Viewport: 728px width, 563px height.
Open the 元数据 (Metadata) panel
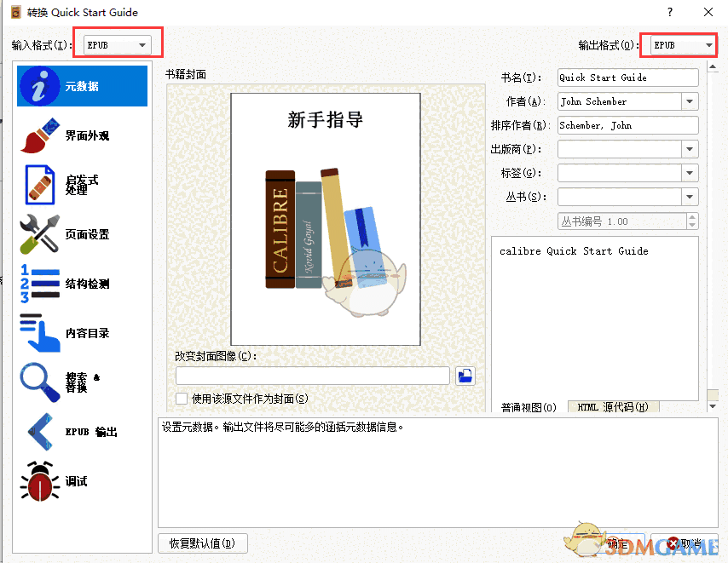pos(81,86)
